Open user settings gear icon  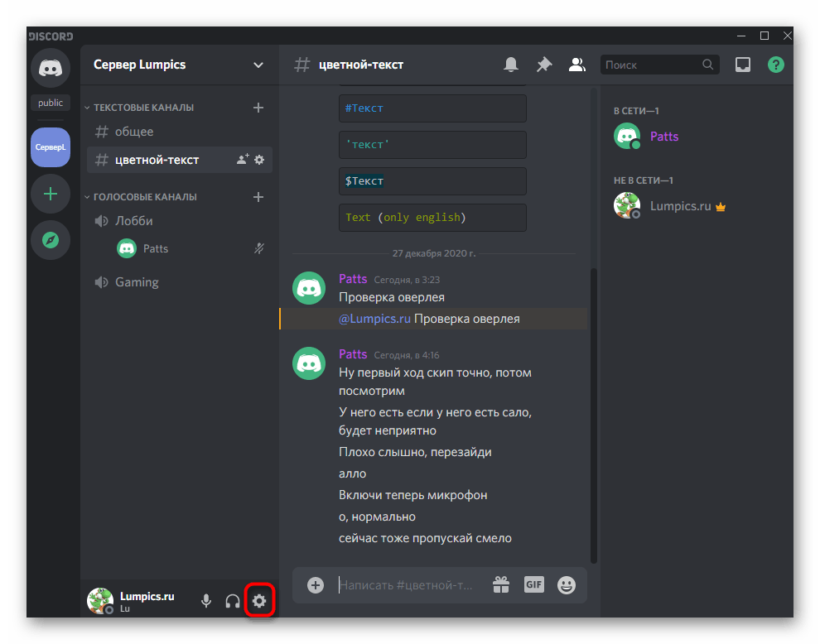259,601
